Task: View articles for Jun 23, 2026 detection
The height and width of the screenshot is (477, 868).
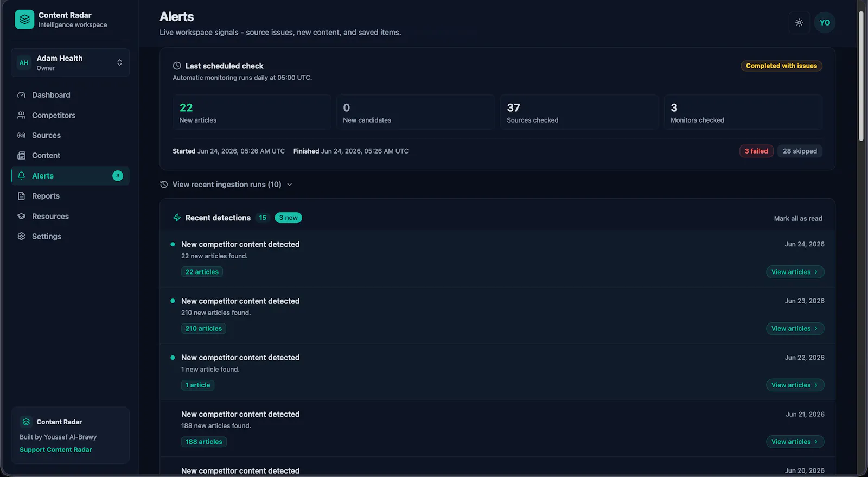Action: click(x=795, y=328)
